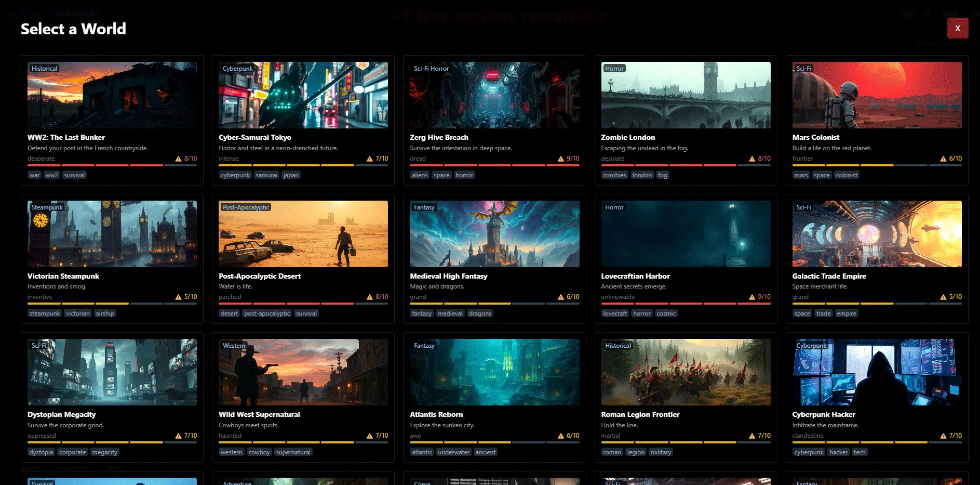Click the "cosmic" tag
The image size is (980, 485).
666,313
